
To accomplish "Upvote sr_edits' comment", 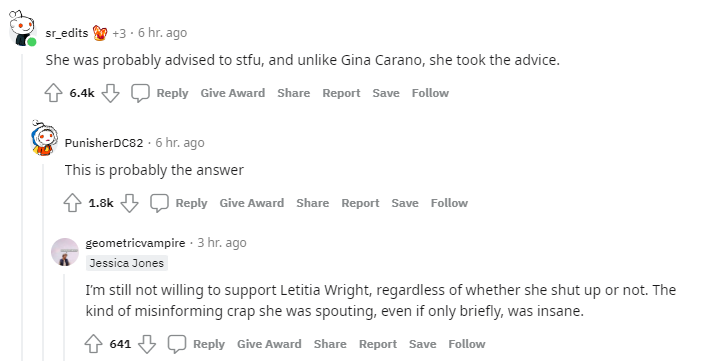I will click(x=54, y=93).
